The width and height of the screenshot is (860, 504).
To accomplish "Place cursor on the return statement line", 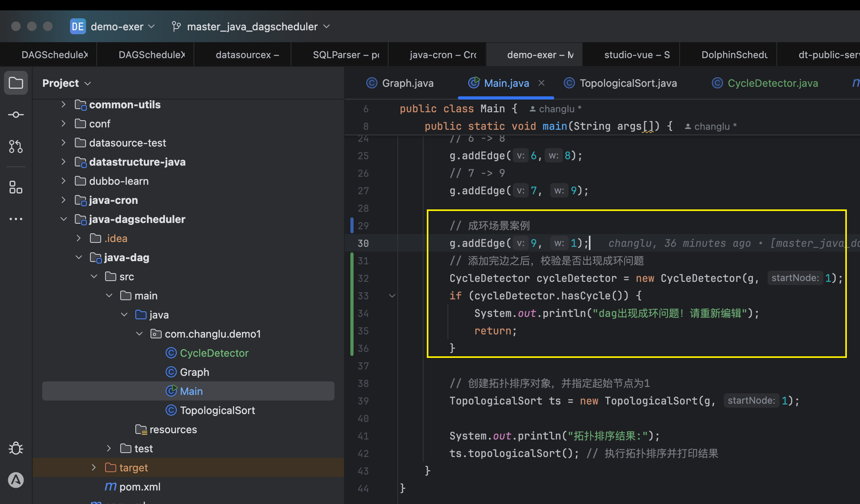I will [x=495, y=331].
